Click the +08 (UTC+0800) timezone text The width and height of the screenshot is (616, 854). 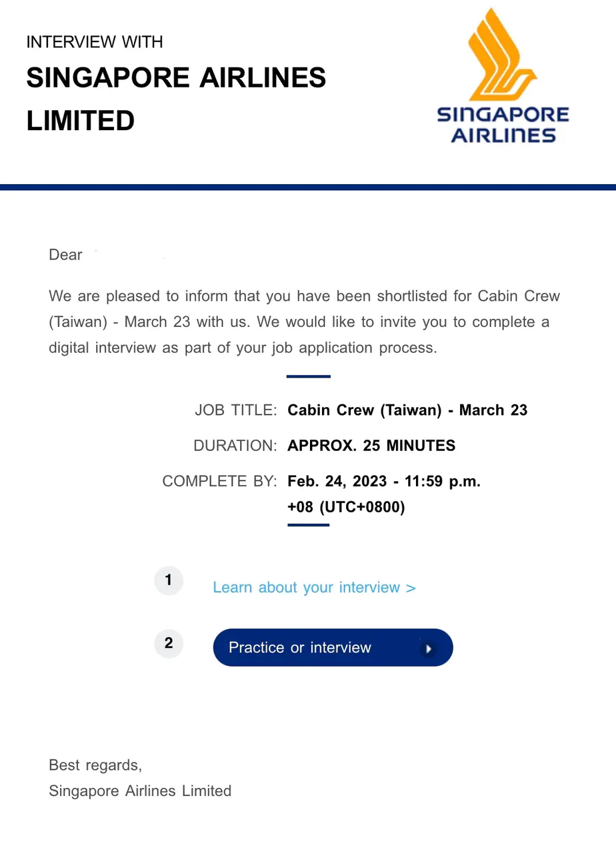(346, 507)
